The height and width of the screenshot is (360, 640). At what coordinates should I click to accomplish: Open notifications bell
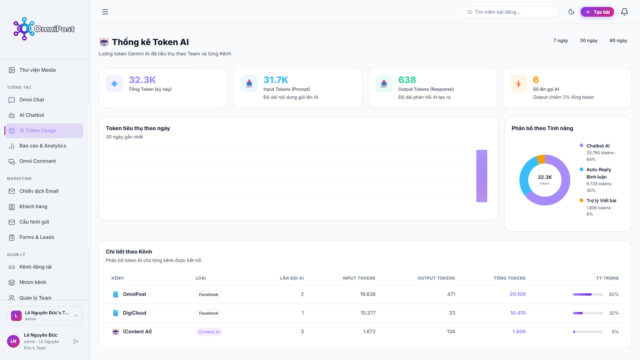624,12
